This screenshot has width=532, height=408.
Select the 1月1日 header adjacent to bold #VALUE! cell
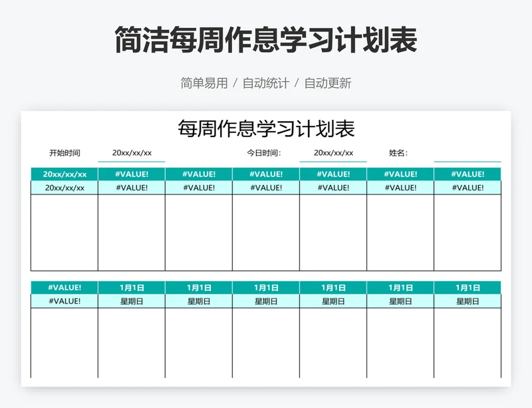(132, 288)
